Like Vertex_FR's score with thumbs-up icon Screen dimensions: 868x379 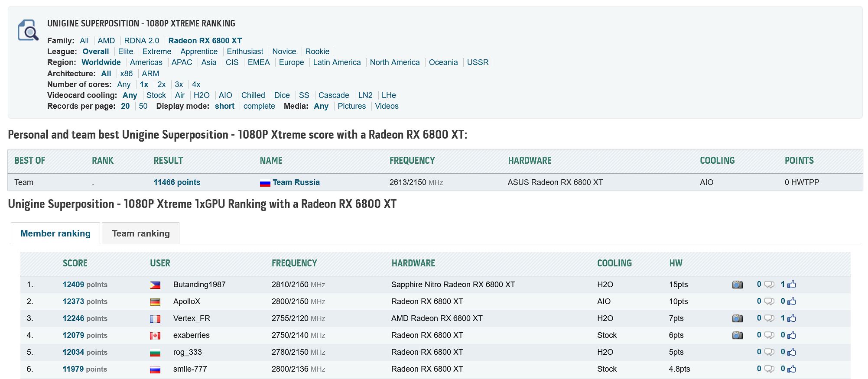tap(792, 318)
